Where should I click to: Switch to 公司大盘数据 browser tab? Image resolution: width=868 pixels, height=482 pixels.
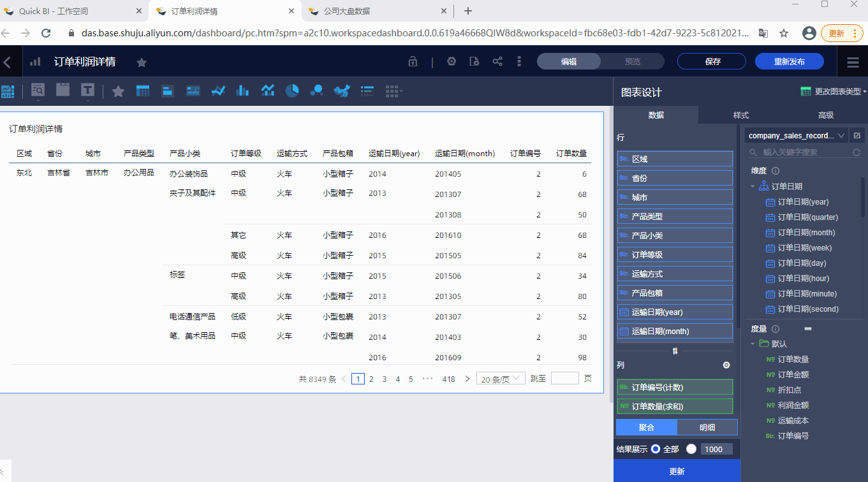[x=378, y=11]
